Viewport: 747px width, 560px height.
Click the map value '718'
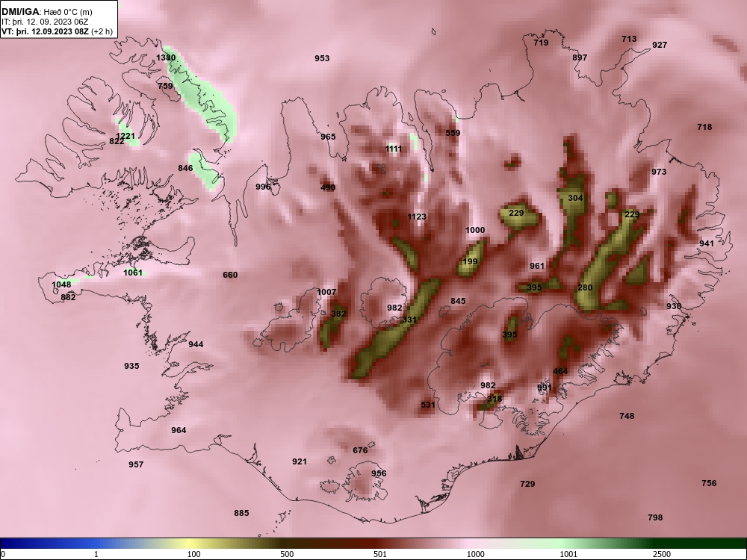click(x=704, y=127)
